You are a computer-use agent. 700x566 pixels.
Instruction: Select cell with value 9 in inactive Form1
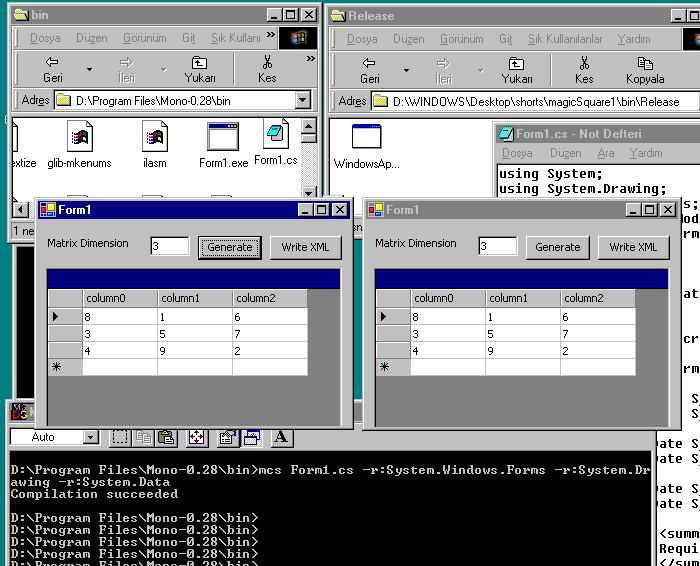click(523, 351)
